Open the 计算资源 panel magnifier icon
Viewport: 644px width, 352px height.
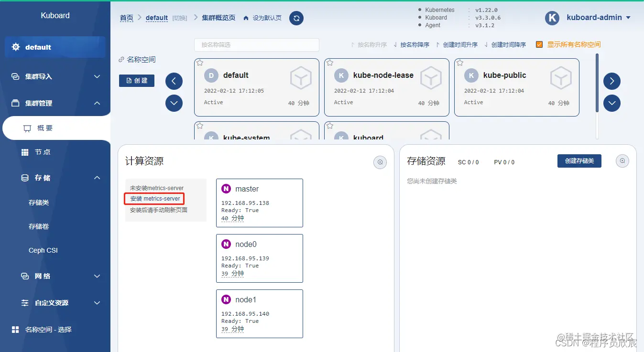tap(380, 162)
